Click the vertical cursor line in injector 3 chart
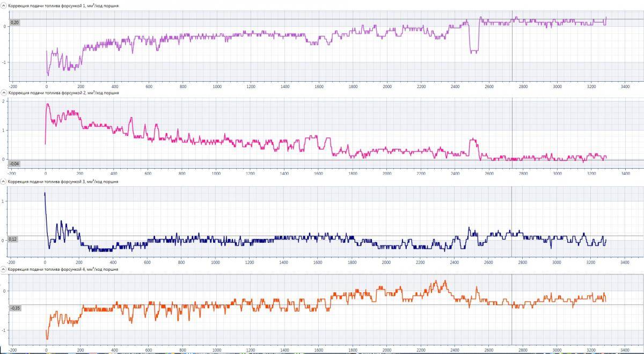 (x=511, y=215)
